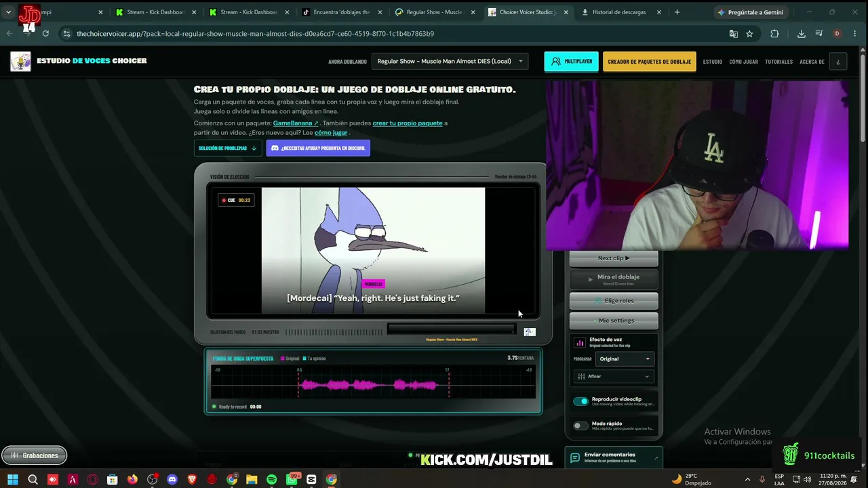Expand the Afinar tuning options

click(x=614, y=376)
